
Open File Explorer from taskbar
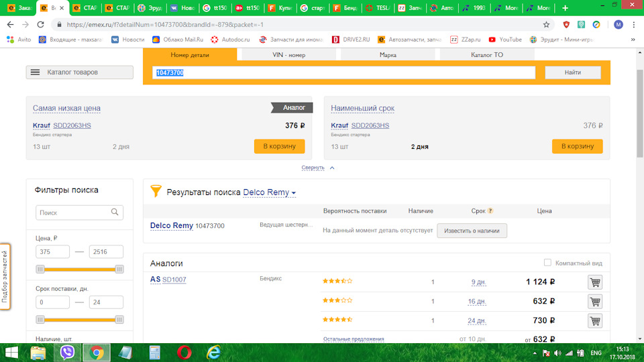click(x=38, y=353)
